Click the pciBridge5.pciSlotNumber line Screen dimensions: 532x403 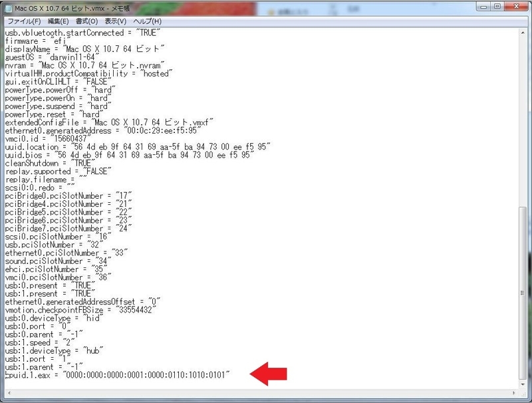coord(68,212)
